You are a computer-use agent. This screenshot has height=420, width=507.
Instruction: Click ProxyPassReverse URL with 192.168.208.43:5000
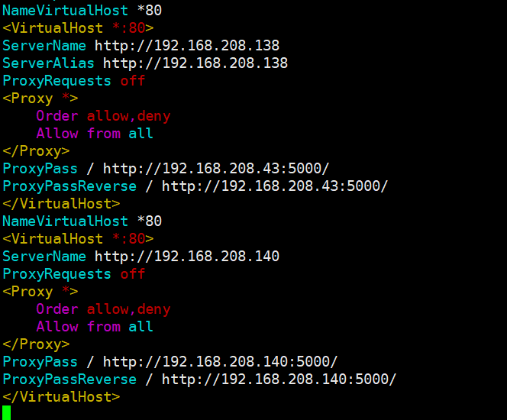(x=275, y=186)
